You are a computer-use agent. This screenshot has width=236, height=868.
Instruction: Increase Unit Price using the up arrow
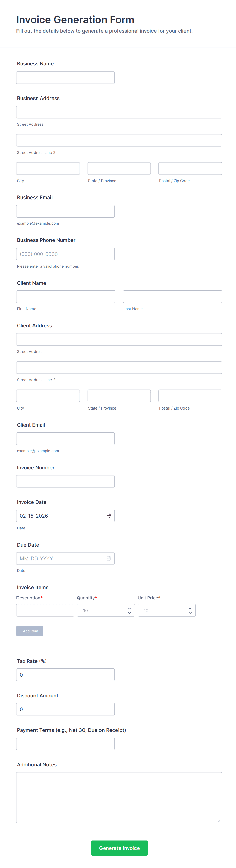coord(190,608)
